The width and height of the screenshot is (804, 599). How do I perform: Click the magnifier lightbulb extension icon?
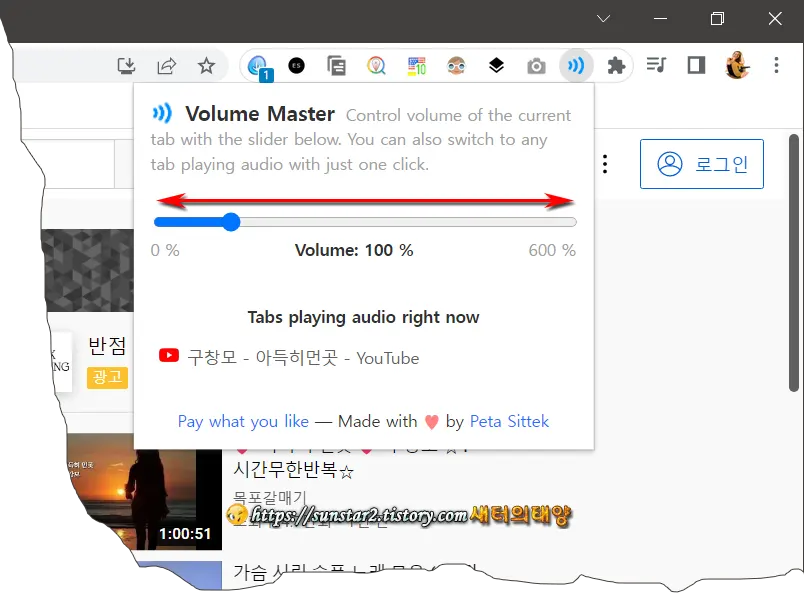pyautogui.click(x=376, y=66)
